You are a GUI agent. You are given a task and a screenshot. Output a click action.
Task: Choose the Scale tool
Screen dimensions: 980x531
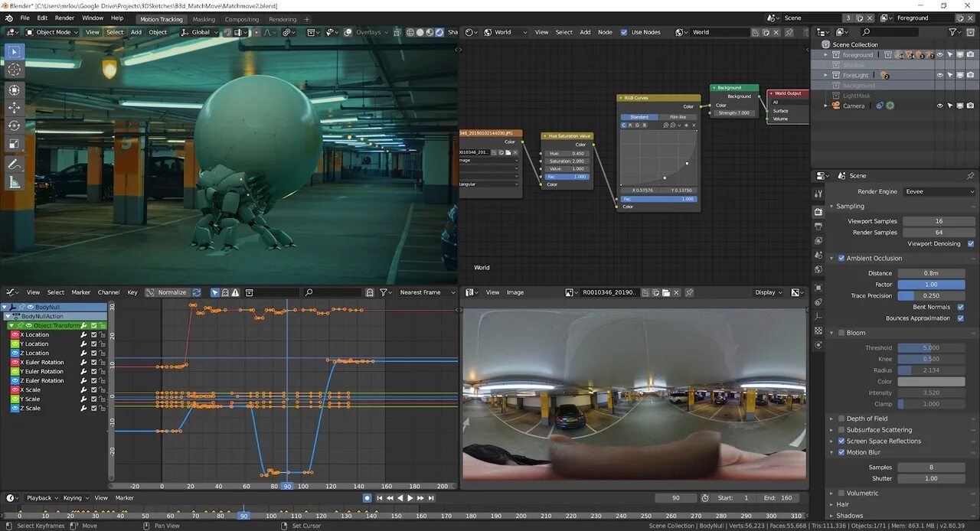15,144
